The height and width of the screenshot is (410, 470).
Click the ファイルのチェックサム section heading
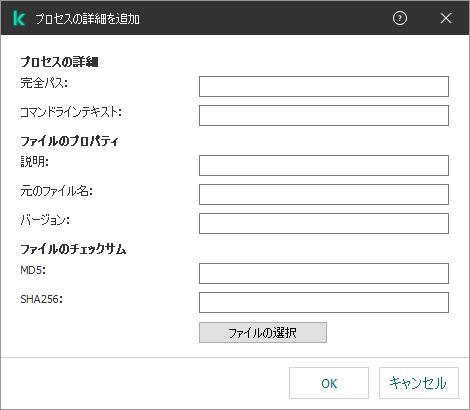tap(73, 249)
